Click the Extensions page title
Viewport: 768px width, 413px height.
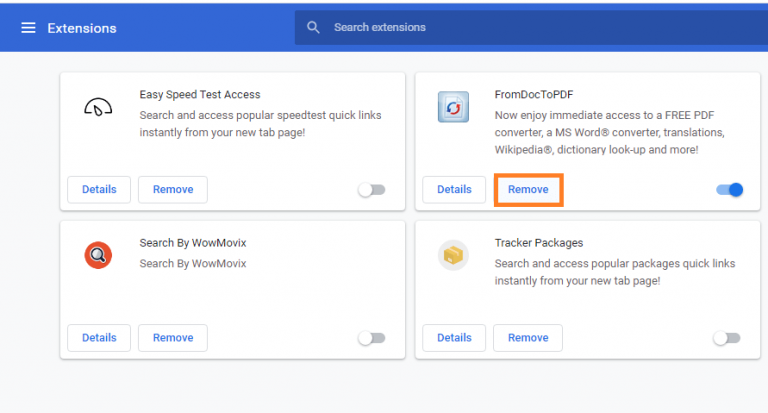pos(82,28)
